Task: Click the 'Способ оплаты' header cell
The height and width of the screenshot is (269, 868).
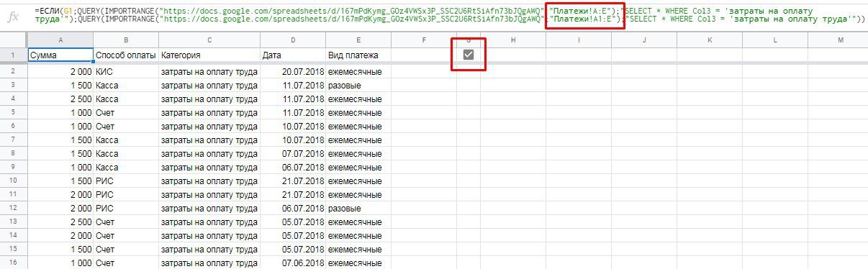Action: (x=126, y=55)
